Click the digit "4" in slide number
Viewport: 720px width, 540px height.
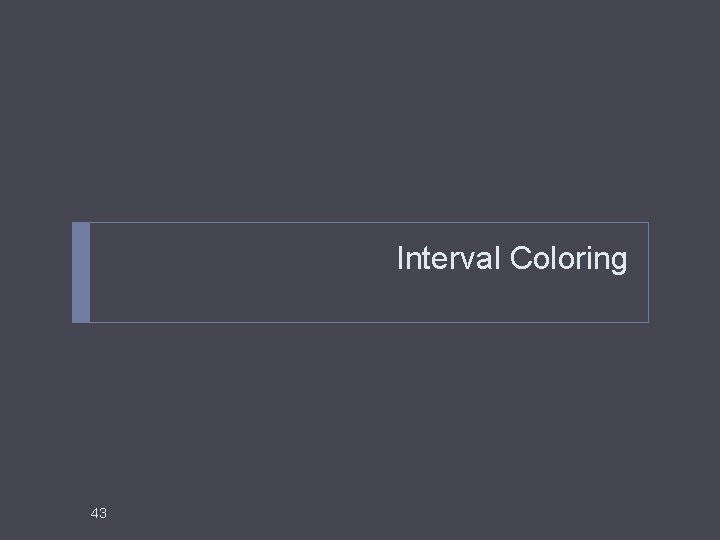click(x=94, y=513)
